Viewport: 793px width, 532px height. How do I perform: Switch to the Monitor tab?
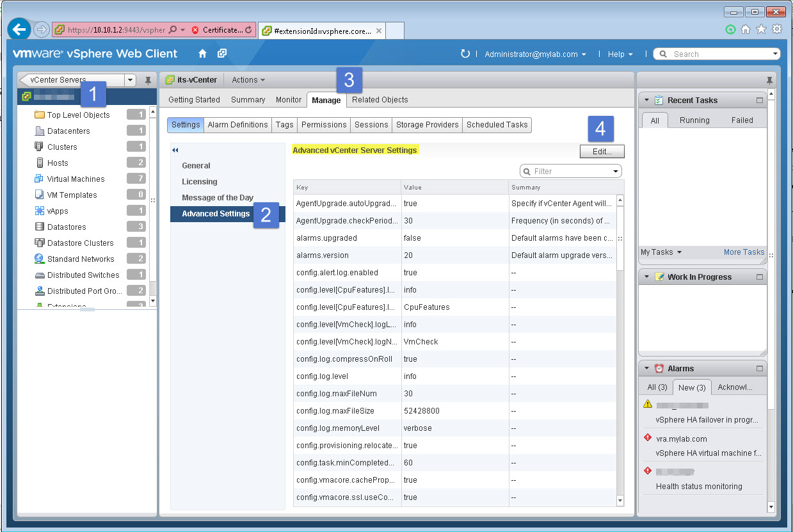click(288, 100)
